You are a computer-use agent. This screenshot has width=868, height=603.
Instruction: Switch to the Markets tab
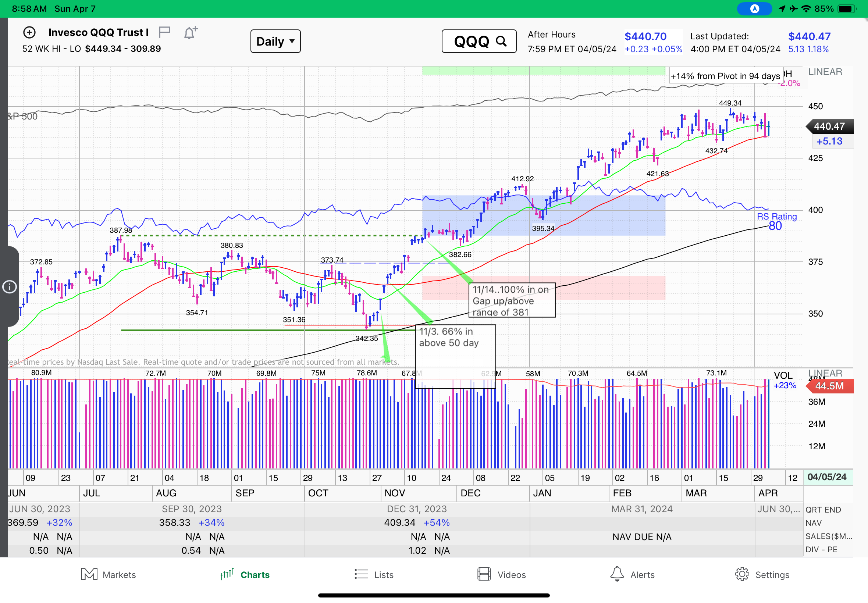(x=108, y=575)
